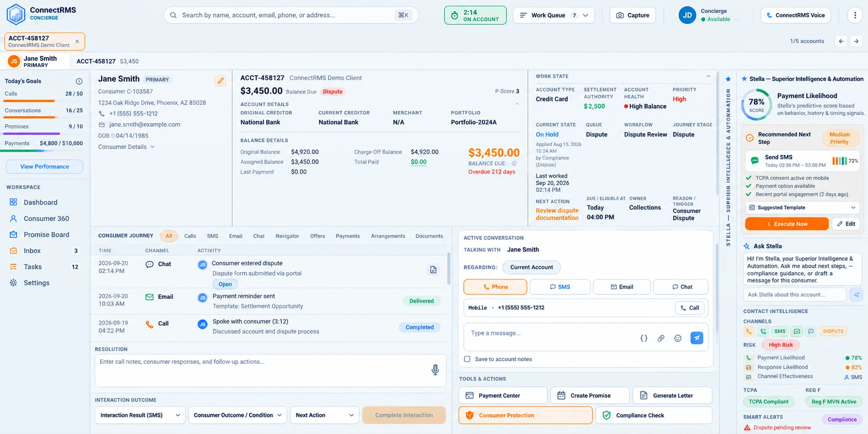
Task: Open the Promise Board workspace item
Action: [46, 234]
